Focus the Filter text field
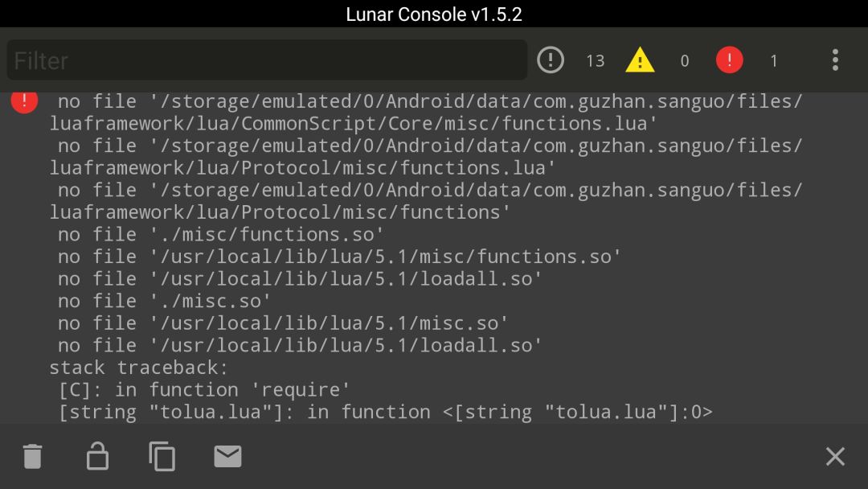The width and height of the screenshot is (868, 489). pyautogui.click(x=267, y=60)
